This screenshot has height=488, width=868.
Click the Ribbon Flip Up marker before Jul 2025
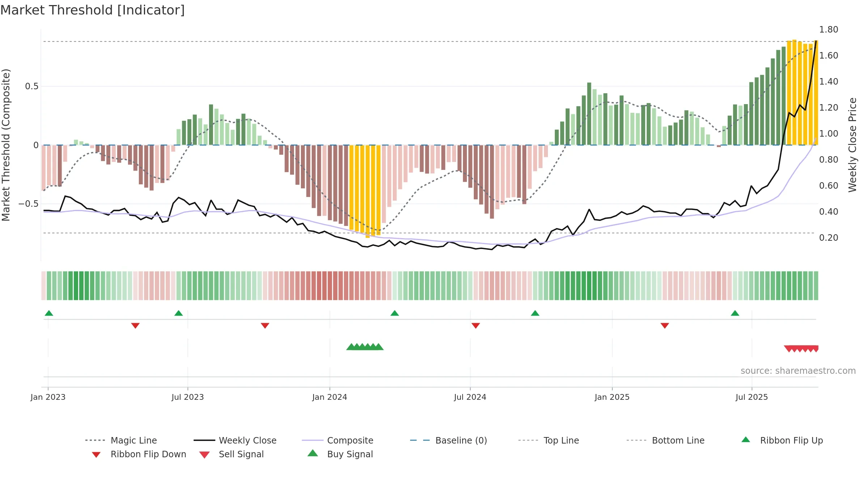tap(735, 313)
